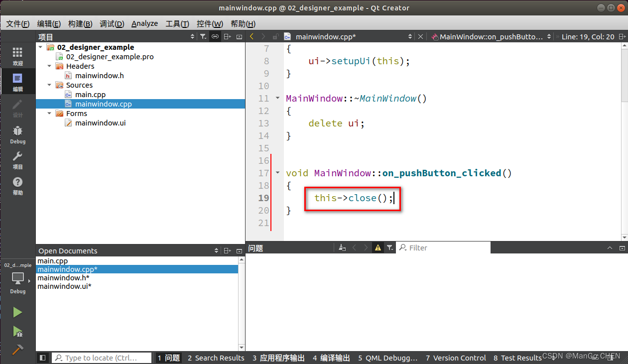628x364 pixels.
Task: Build the project with the hammer icon
Action: [x=17, y=350]
